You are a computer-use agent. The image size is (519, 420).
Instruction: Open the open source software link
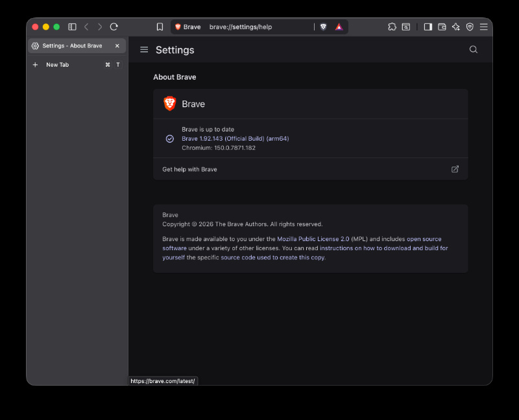click(x=424, y=239)
